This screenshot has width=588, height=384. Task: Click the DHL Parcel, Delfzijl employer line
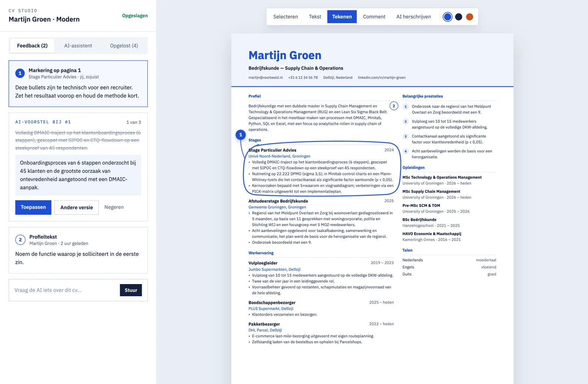pyautogui.click(x=265, y=330)
